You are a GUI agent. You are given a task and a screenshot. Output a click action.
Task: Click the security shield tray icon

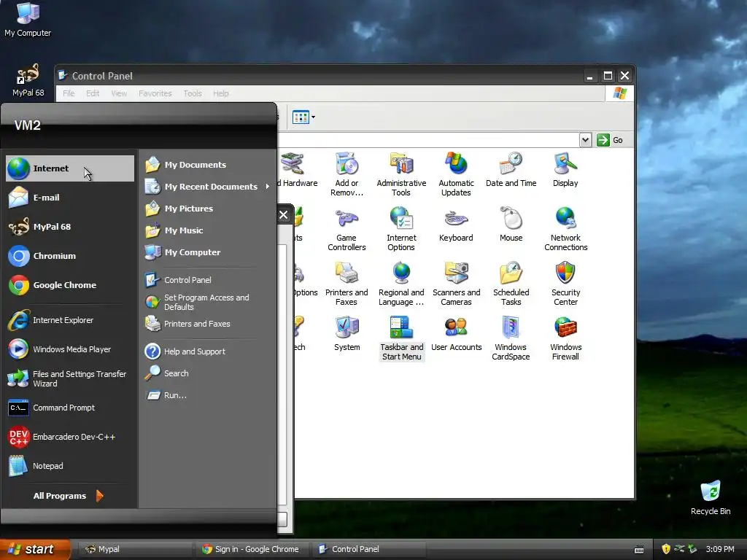(x=666, y=549)
